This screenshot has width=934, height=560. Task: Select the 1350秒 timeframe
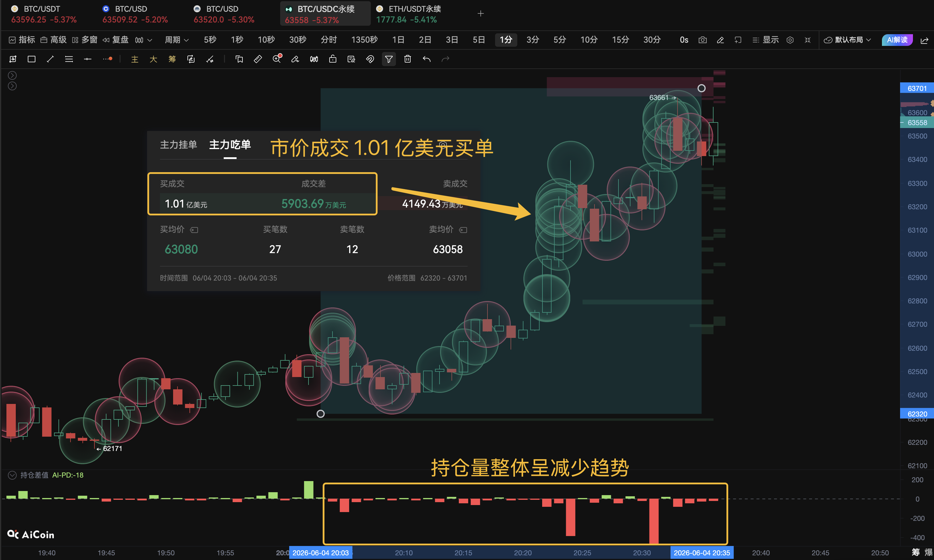tap(364, 40)
